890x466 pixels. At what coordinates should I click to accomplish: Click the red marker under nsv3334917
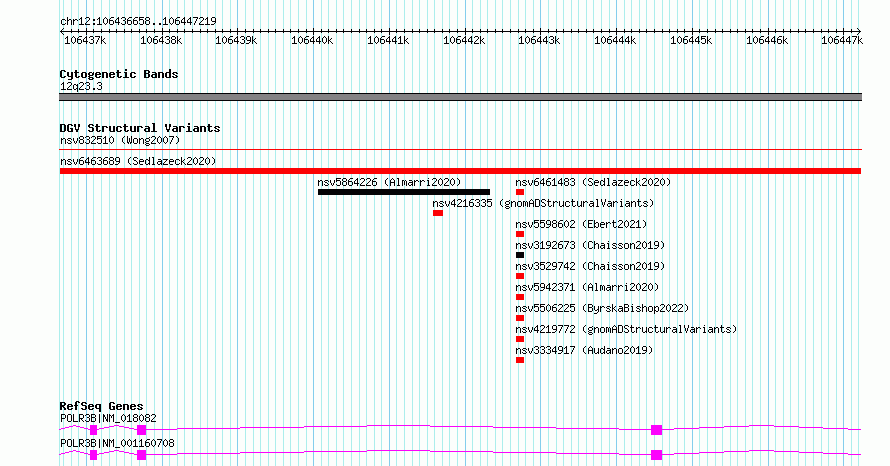[520, 360]
